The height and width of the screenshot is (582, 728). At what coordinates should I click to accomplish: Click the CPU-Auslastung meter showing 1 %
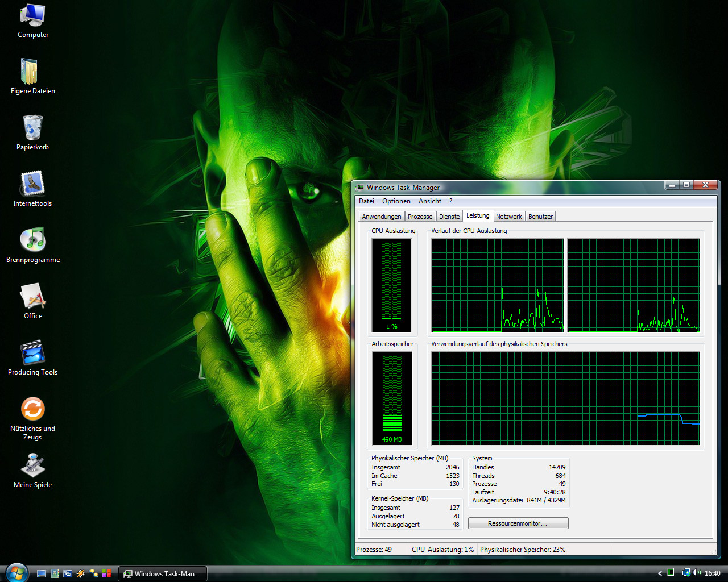point(392,285)
